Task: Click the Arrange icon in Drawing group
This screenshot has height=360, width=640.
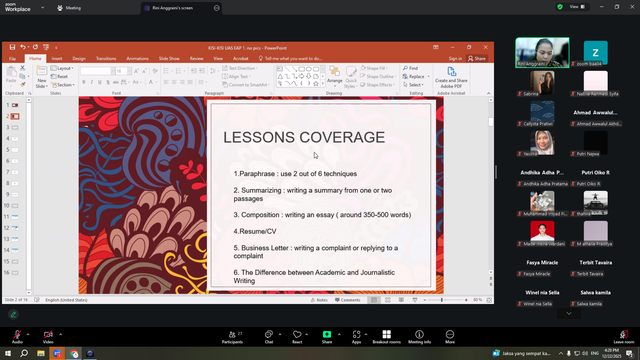Action: point(334,71)
